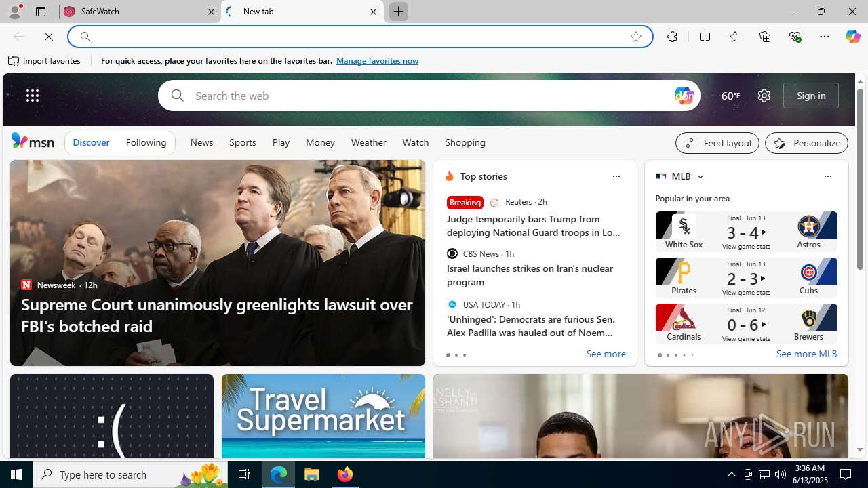The height and width of the screenshot is (488, 868).
Task: Open a new tab with plus button
Action: [398, 12]
